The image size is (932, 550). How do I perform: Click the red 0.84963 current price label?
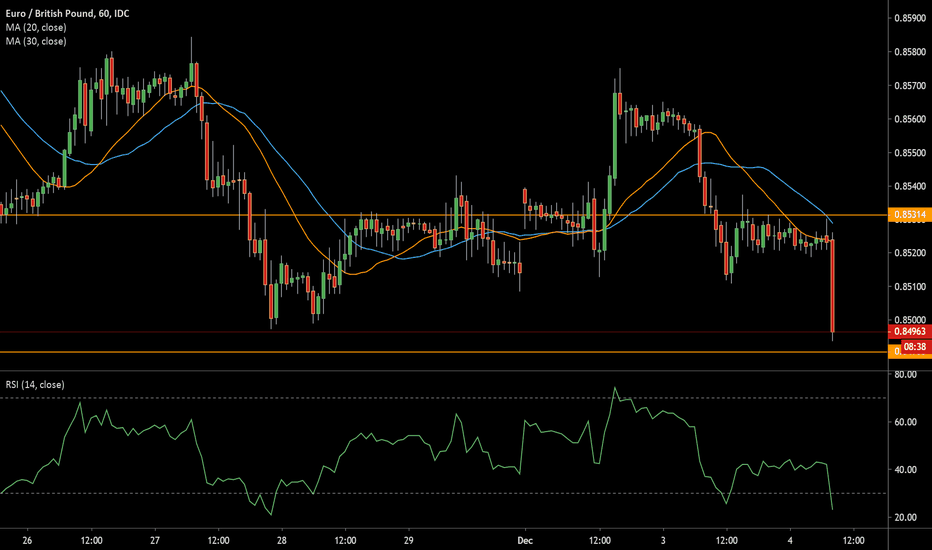pos(908,331)
